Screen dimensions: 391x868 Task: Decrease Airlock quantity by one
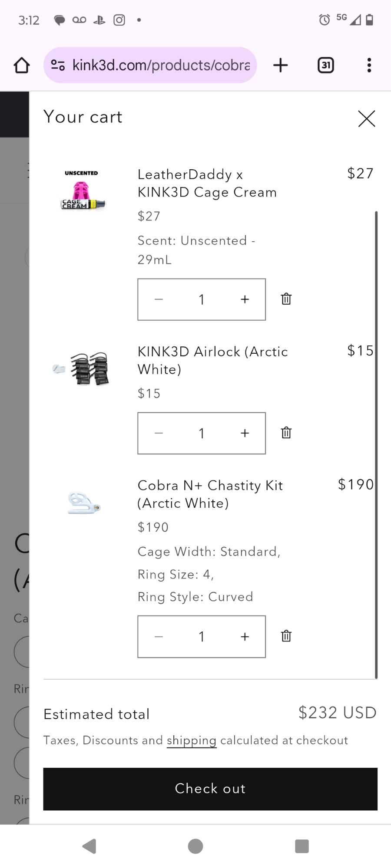tap(159, 433)
